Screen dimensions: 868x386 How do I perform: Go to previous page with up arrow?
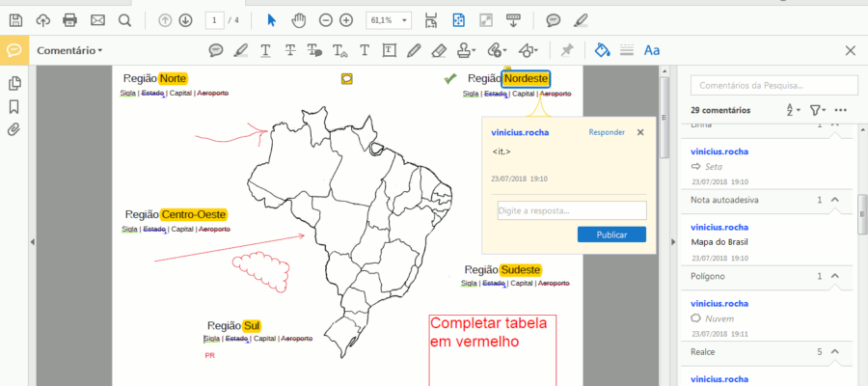click(165, 20)
